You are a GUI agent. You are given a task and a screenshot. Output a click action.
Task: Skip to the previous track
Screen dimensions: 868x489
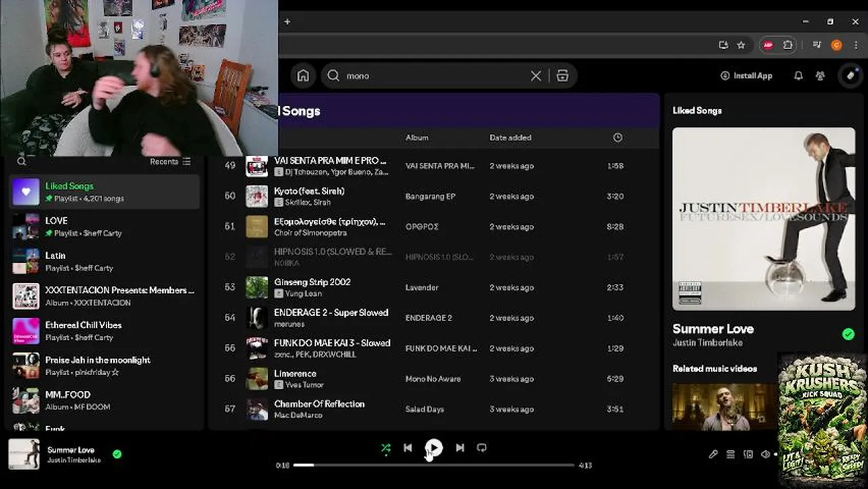(408, 448)
